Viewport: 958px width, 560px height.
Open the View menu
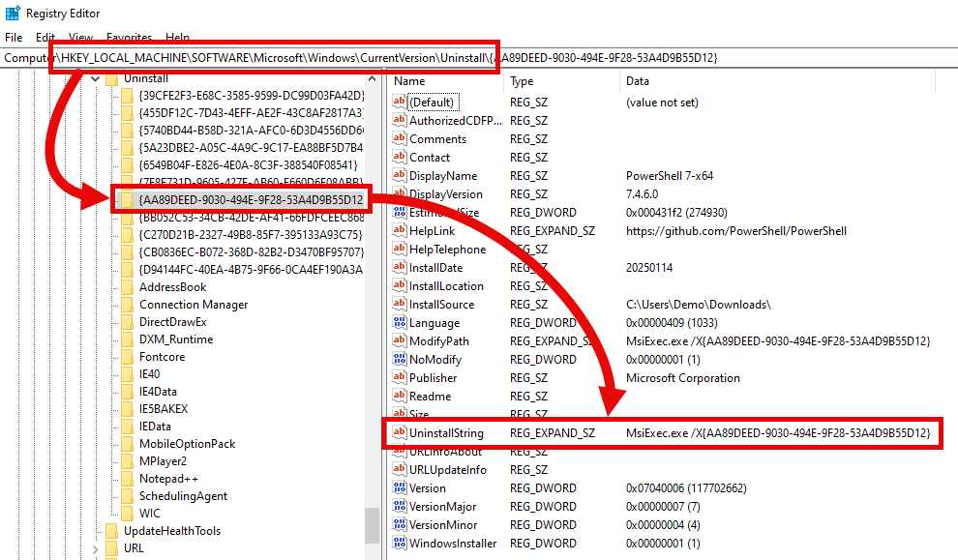pyautogui.click(x=80, y=37)
